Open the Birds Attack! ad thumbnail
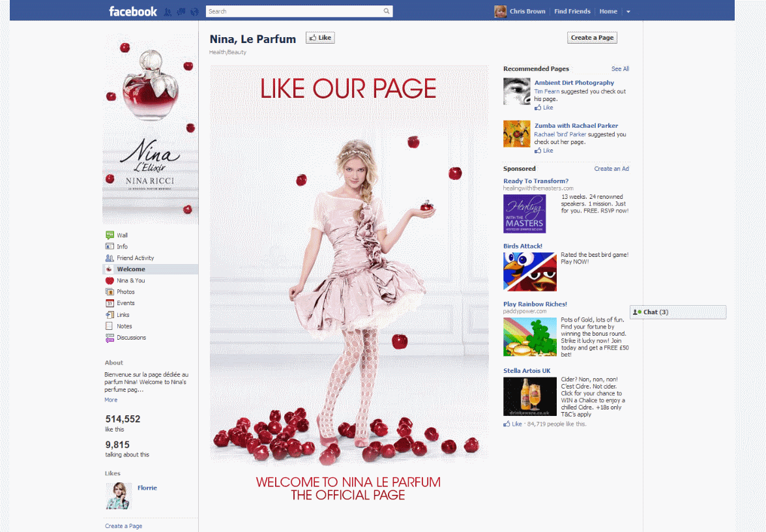 point(529,271)
